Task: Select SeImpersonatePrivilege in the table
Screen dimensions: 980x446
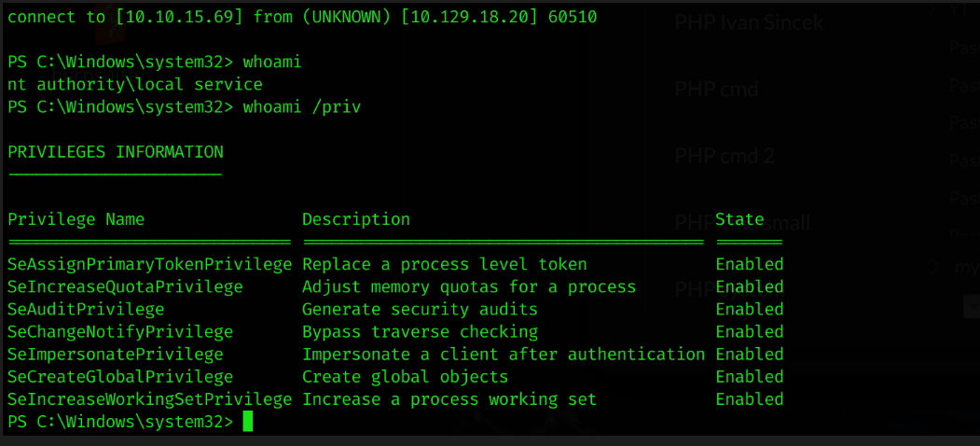Action: 116,355
